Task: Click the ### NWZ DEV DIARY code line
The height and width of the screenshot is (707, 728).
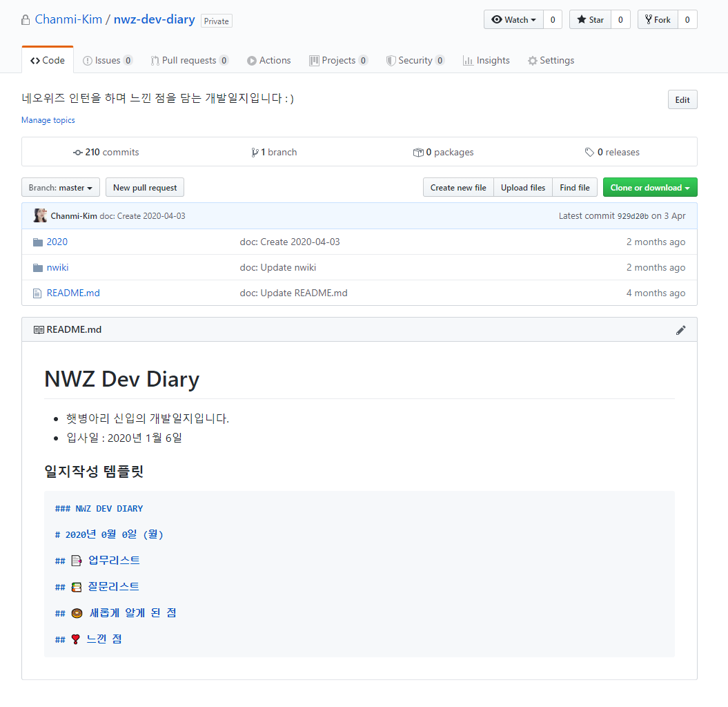Action: (x=99, y=509)
